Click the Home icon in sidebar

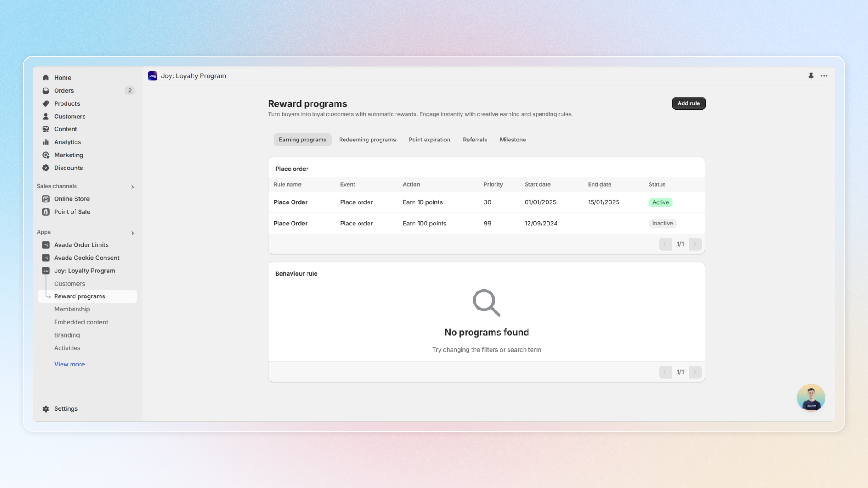(x=46, y=78)
